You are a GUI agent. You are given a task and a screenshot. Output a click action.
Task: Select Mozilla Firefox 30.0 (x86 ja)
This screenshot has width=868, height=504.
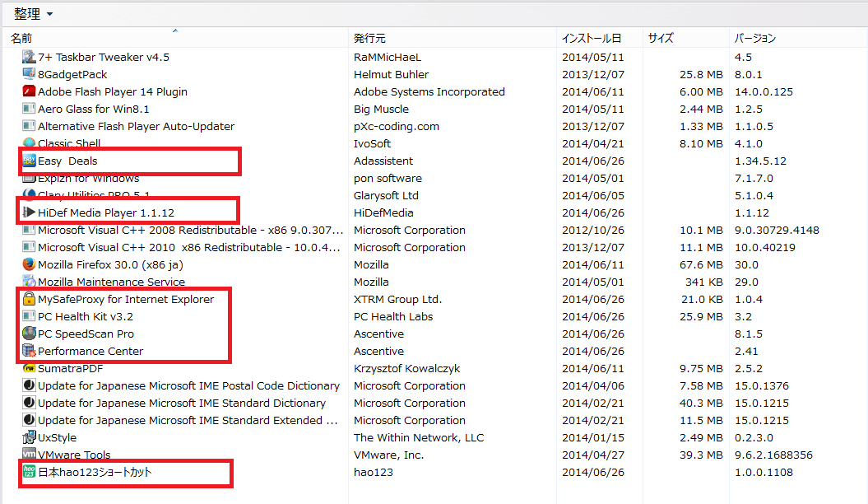(x=110, y=264)
